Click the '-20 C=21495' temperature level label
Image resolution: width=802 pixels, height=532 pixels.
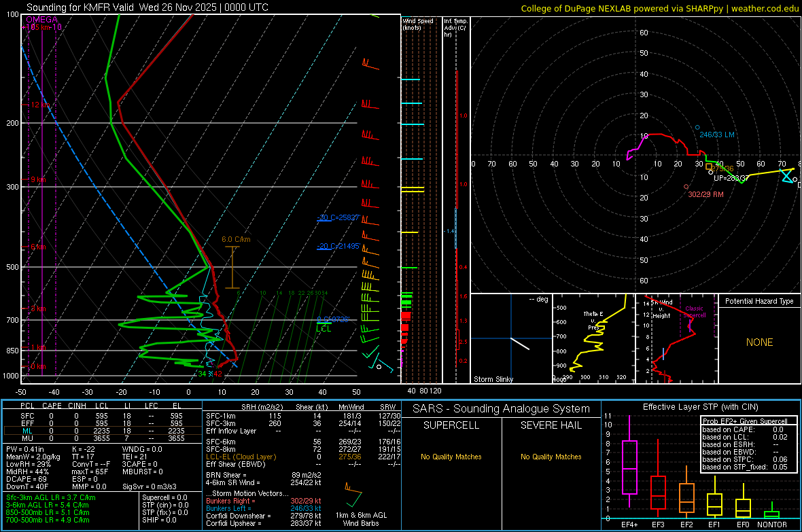coord(338,246)
